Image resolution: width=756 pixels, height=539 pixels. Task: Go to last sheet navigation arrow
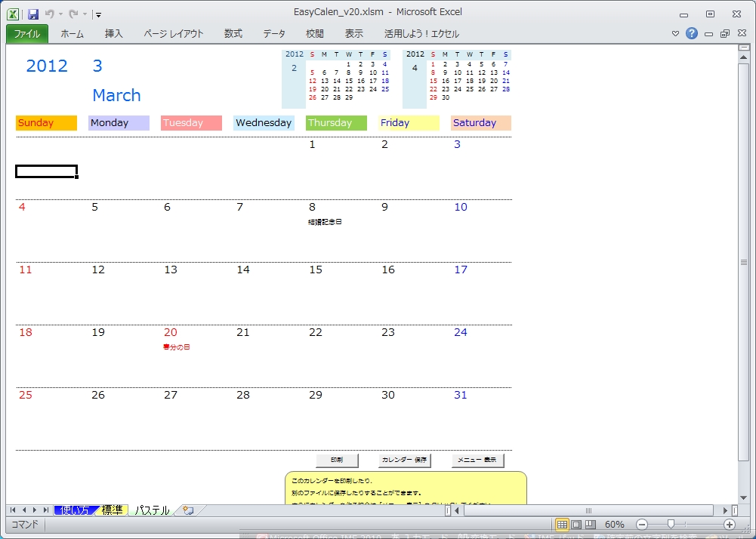click(x=46, y=510)
